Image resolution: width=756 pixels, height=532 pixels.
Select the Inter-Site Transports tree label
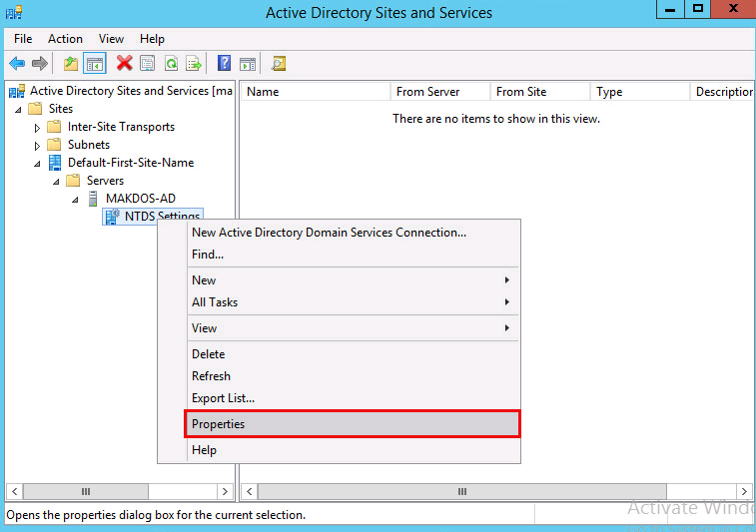click(121, 127)
